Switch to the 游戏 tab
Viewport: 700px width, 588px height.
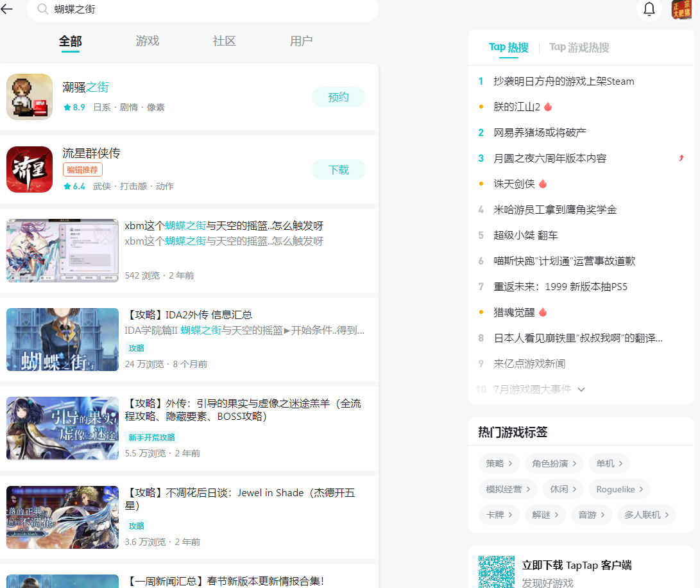pyautogui.click(x=148, y=41)
